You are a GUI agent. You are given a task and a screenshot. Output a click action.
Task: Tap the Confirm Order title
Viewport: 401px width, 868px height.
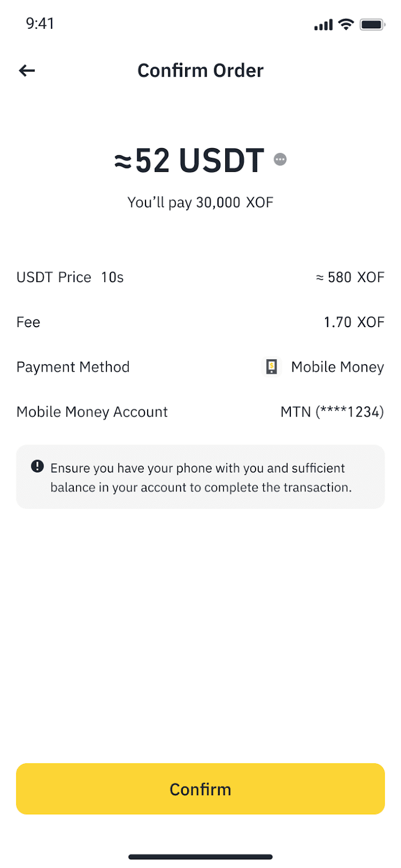(x=200, y=71)
